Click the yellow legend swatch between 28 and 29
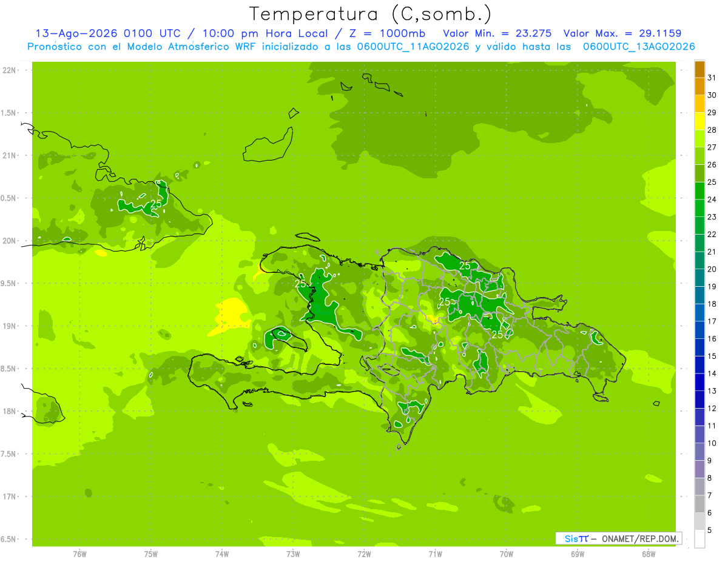The width and height of the screenshot is (728, 562). click(x=699, y=121)
